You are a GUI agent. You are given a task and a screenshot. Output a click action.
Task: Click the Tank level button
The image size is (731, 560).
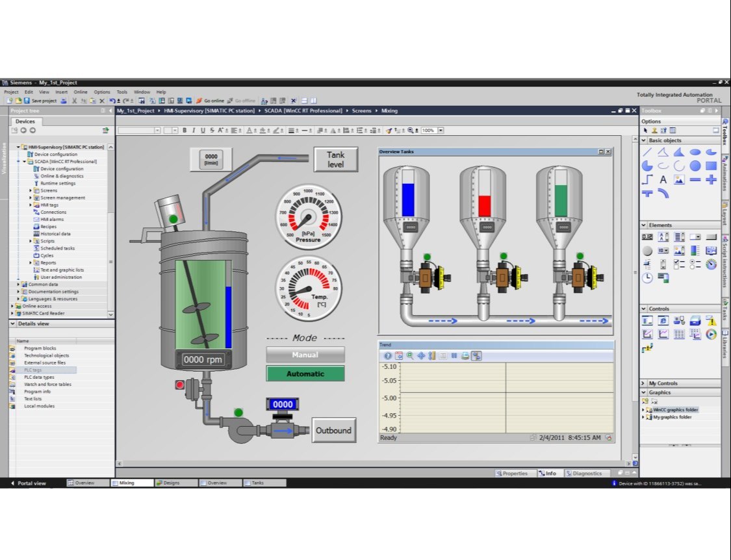pos(335,159)
